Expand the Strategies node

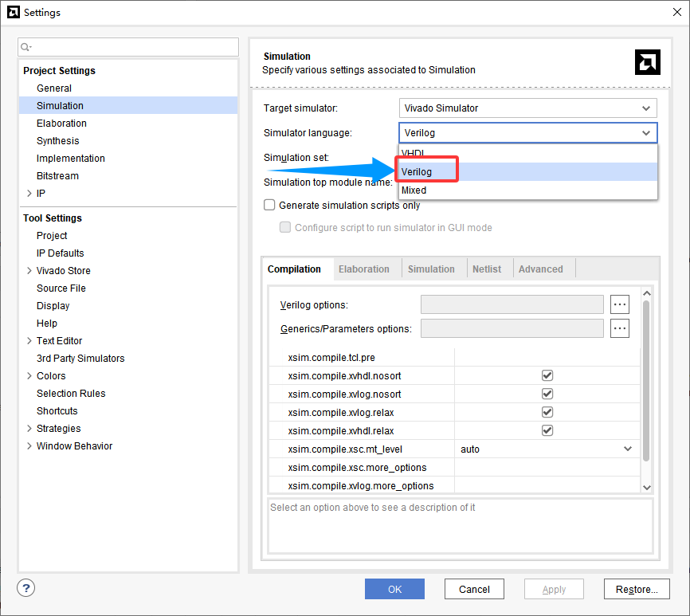point(29,428)
